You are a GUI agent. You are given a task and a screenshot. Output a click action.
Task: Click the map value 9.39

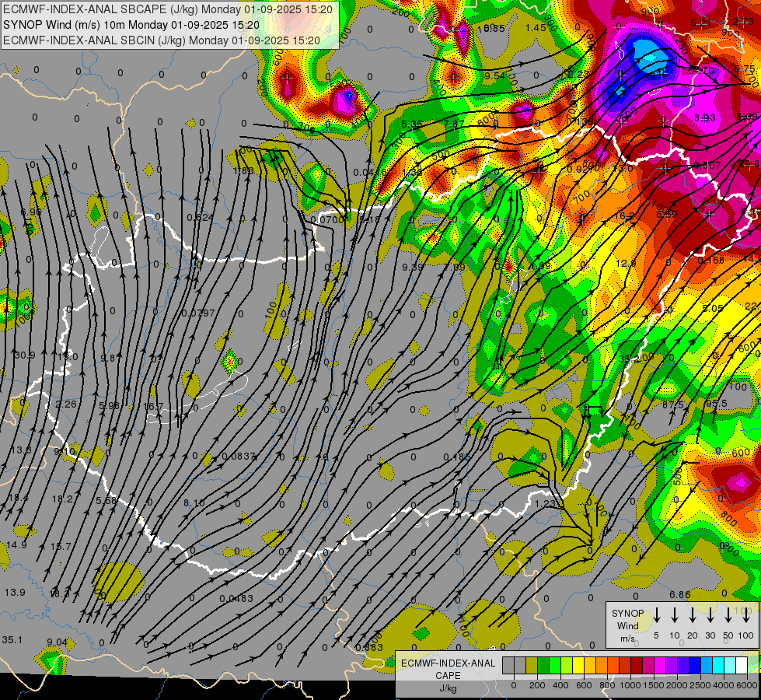(413, 267)
